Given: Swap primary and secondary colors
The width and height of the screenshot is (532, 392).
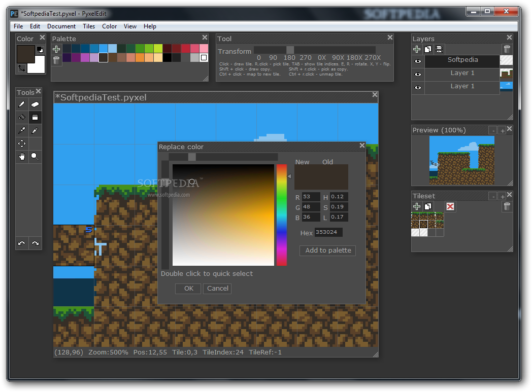Looking at the screenshot, I should click(x=22, y=68).
